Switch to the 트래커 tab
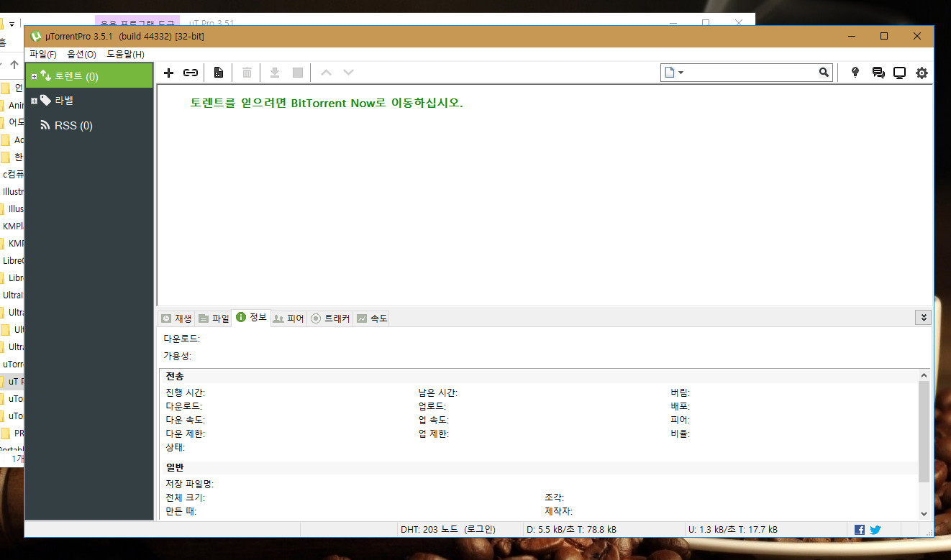Screen dimensions: 951x560 click(330, 318)
